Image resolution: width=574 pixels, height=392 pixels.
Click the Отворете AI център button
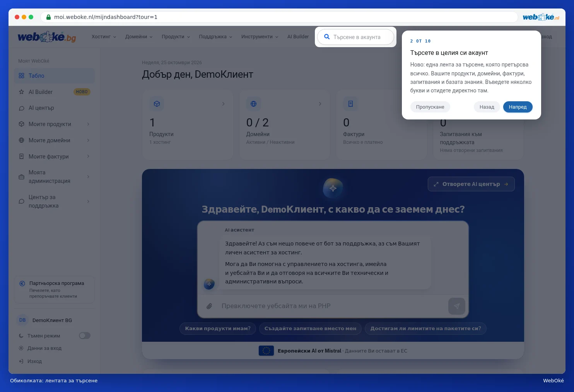click(x=471, y=184)
